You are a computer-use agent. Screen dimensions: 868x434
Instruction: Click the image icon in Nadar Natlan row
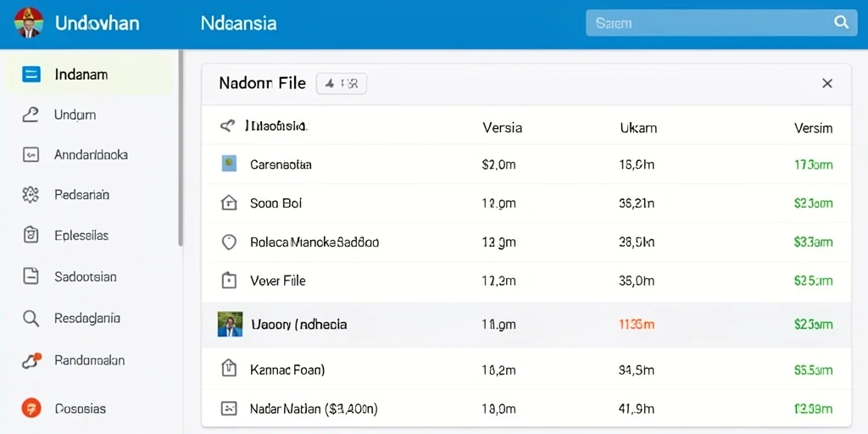point(229,409)
